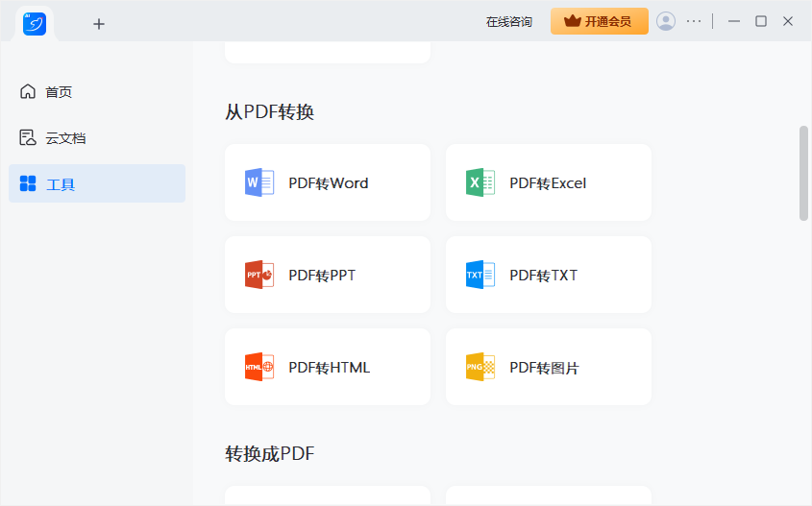Select 工具 tools in sidebar
Screen dimensions: 812x506
pyautogui.click(x=97, y=183)
